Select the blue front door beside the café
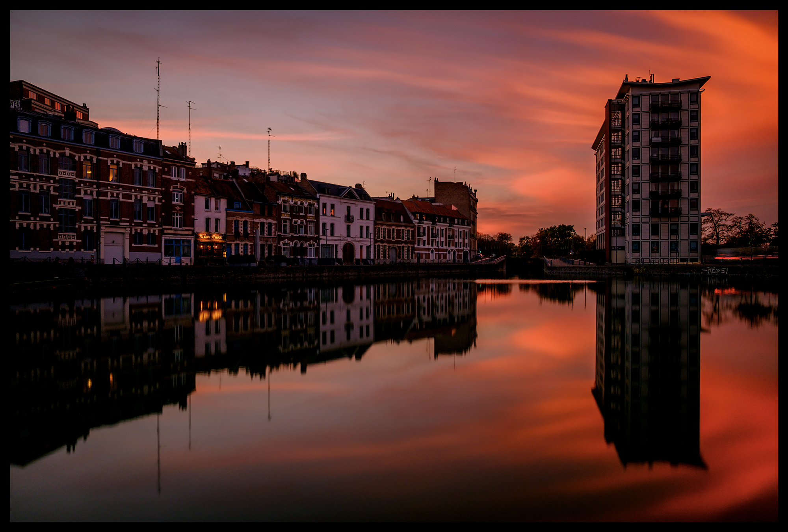 (229, 249)
